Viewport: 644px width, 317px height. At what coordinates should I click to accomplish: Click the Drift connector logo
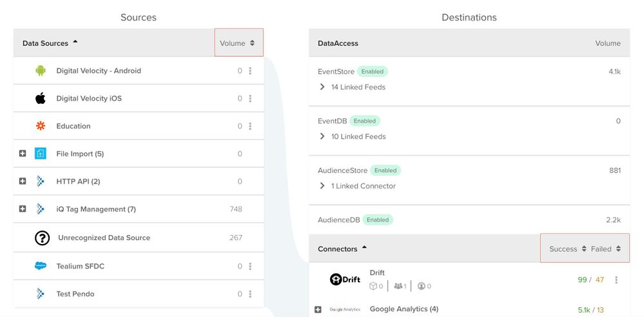point(344,279)
